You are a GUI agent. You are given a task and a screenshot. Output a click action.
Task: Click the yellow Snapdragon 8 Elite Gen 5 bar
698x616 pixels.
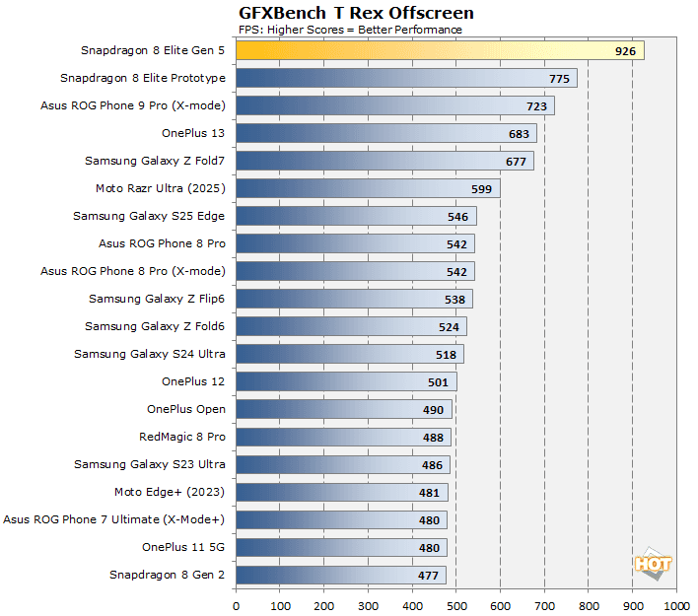[439, 50]
